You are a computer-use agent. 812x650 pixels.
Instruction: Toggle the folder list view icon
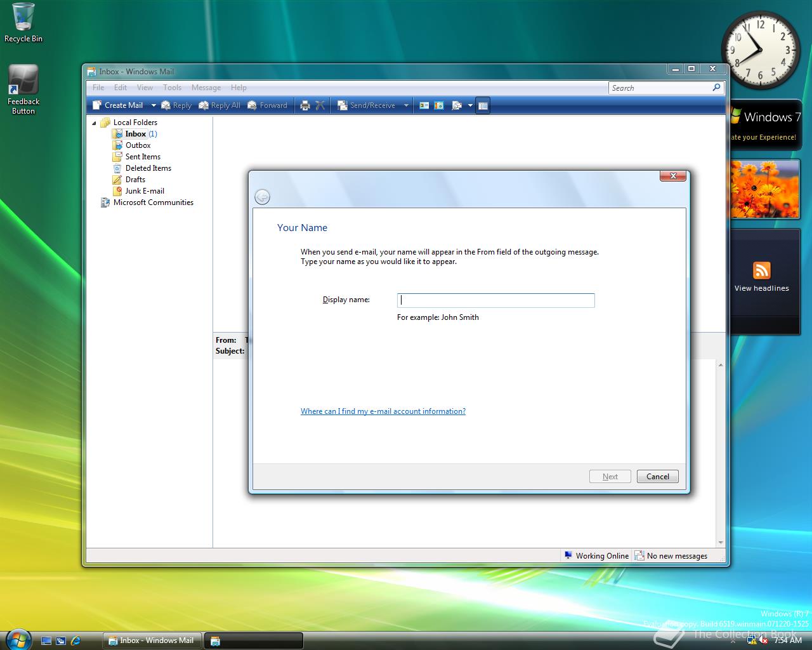pyautogui.click(x=483, y=105)
